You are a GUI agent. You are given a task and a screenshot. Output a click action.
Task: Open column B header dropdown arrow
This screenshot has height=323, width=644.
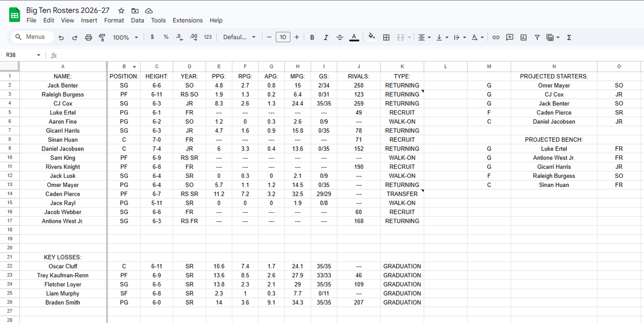point(135,67)
